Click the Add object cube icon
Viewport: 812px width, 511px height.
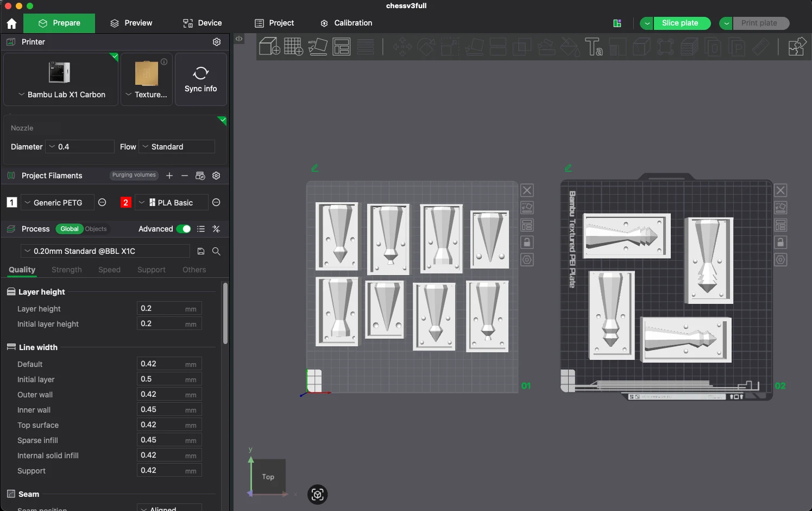coord(269,47)
